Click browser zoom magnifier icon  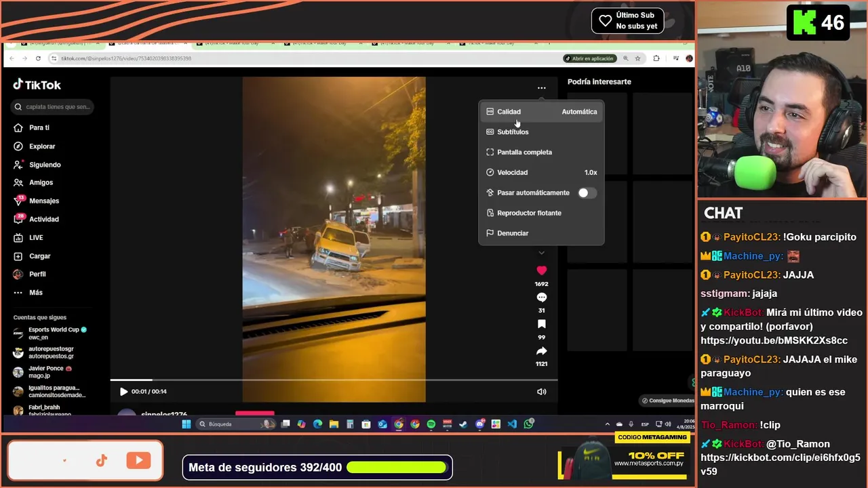coord(626,58)
